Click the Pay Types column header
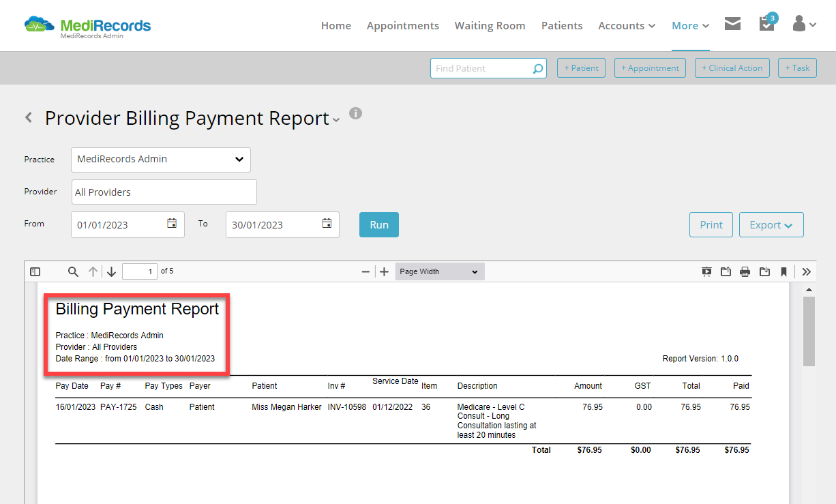Viewport: 836px width, 504px height. pos(164,386)
